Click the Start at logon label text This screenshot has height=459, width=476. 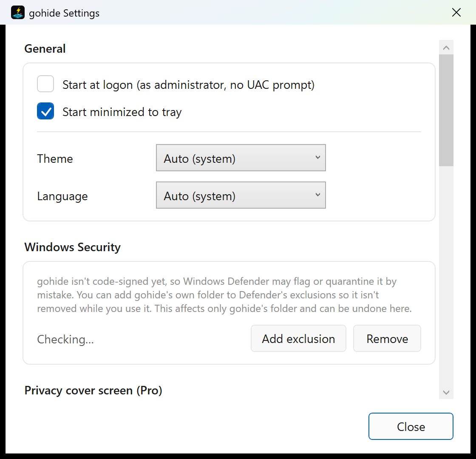(x=188, y=85)
